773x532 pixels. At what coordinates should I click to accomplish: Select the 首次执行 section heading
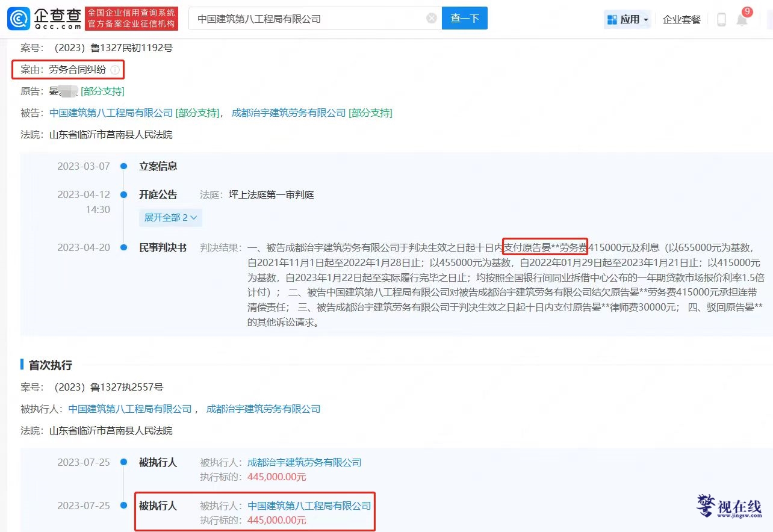51,365
